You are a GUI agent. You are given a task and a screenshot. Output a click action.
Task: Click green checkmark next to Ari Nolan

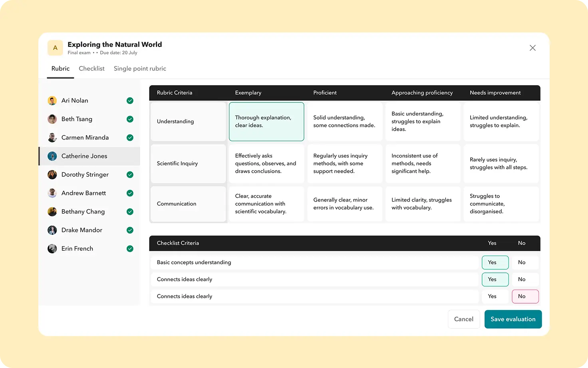coord(130,101)
